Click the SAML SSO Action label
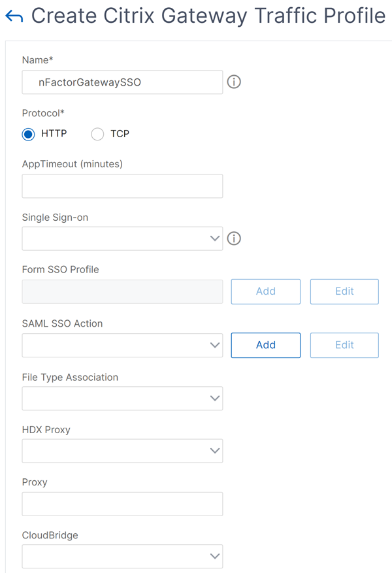The height and width of the screenshot is (573, 392). click(x=62, y=323)
